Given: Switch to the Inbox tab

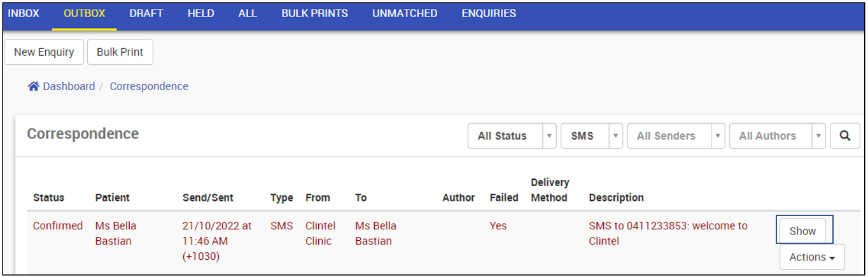Looking at the screenshot, I should [x=24, y=13].
